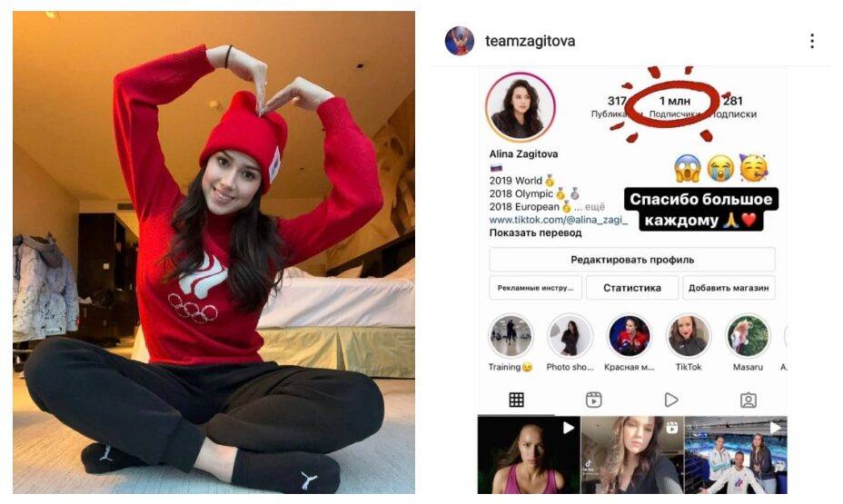Screen dimensions: 843x504
Task: Open the TikTok story highlight
Action: pos(689,336)
